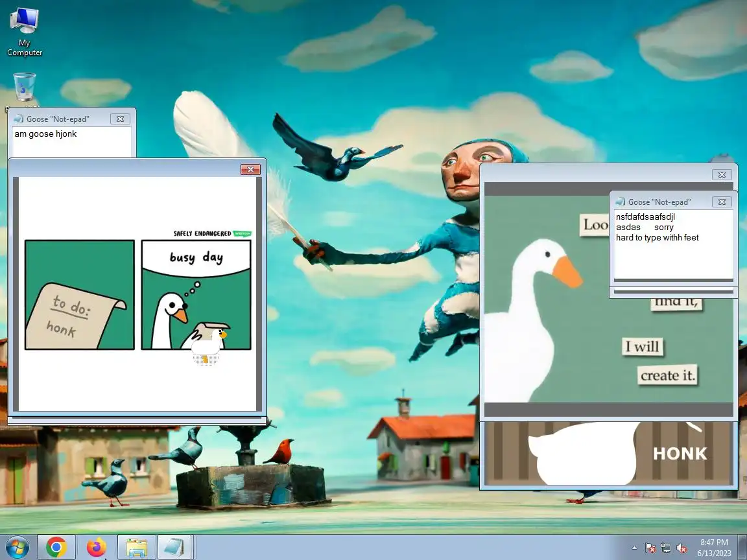Click title icon of 'hard to type' notepad
This screenshot has height=560, width=747.
click(x=621, y=202)
